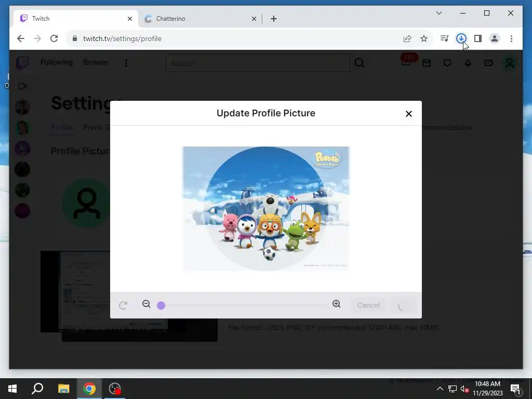Open Chrome three-dot menu

pos(511,38)
